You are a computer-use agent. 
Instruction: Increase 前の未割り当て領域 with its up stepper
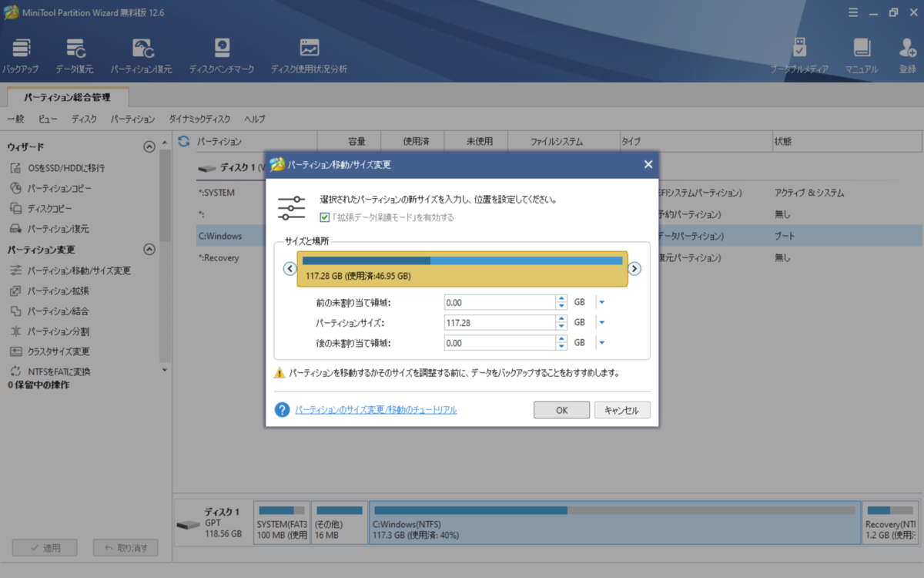561,298
